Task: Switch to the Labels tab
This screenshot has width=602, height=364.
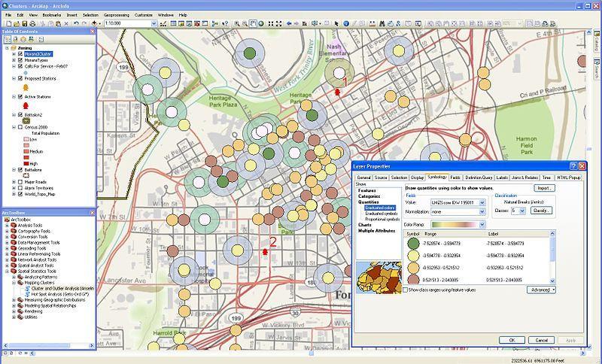Action: click(x=502, y=177)
